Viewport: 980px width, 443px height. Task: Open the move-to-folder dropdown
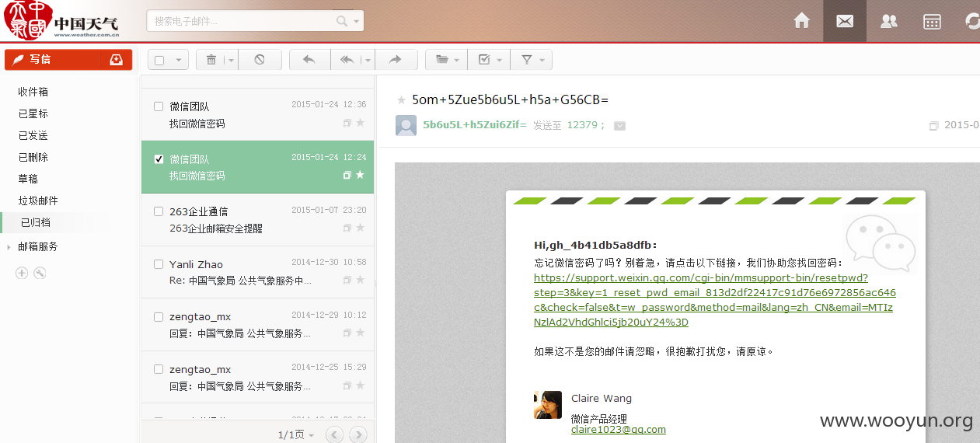click(447, 60)
